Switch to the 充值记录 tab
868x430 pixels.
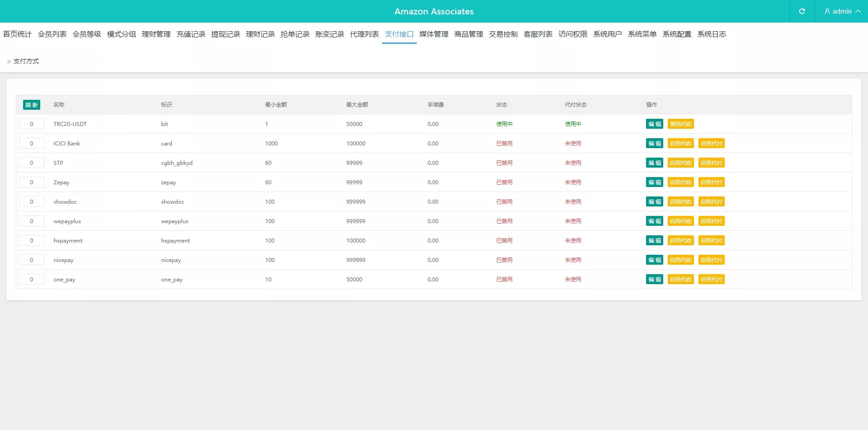[191, 34]
